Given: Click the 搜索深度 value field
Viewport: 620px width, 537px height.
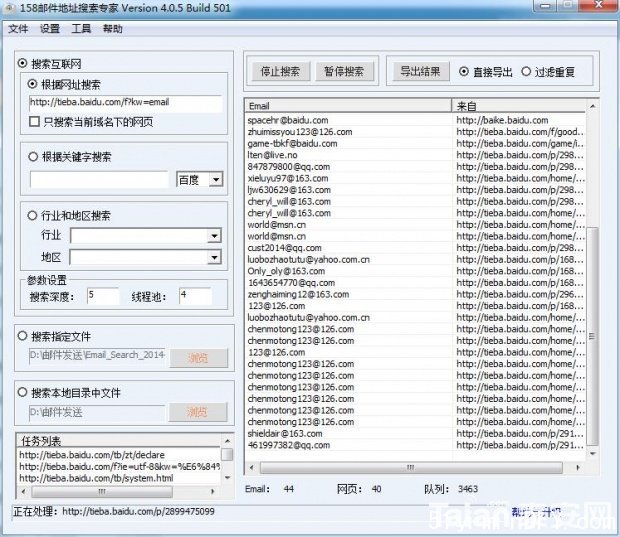Looking at the screenshot, I should click(103, 296).
